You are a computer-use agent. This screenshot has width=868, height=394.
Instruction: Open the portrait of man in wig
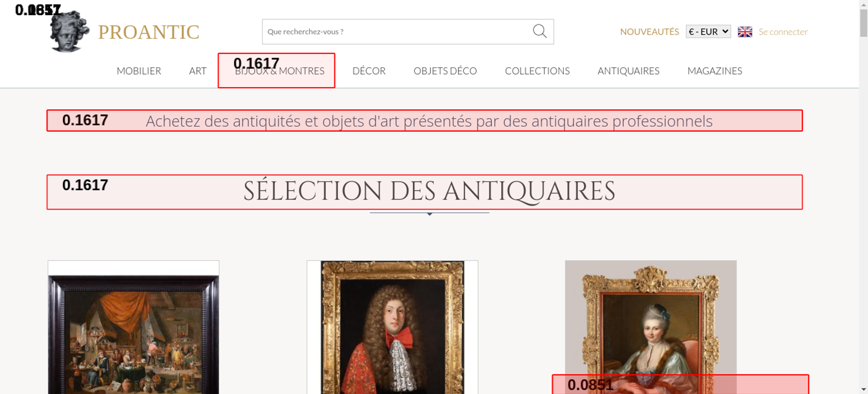[x=392, y=330]
